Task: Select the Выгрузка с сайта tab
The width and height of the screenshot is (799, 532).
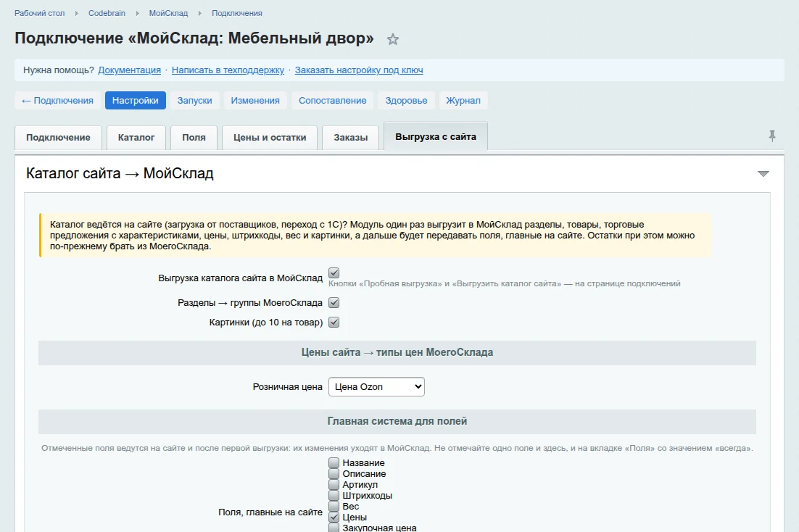Action: coord(436,136)
